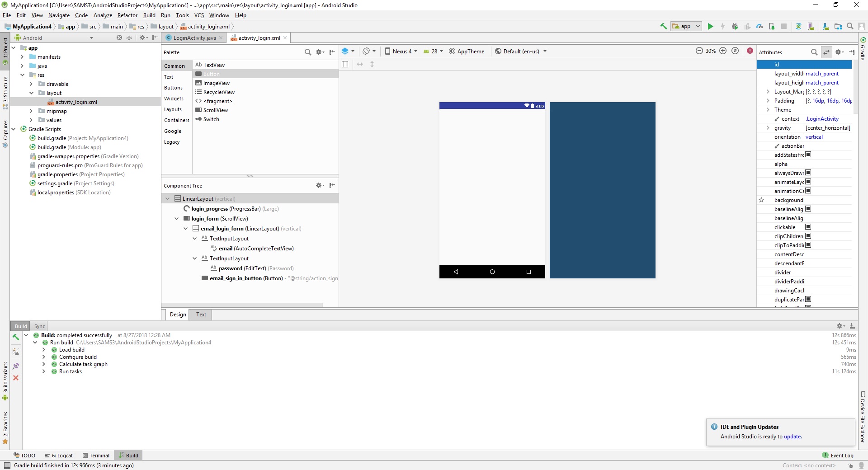
Task: Click the Debug app bug icon
Action: (x=735, y=26)
